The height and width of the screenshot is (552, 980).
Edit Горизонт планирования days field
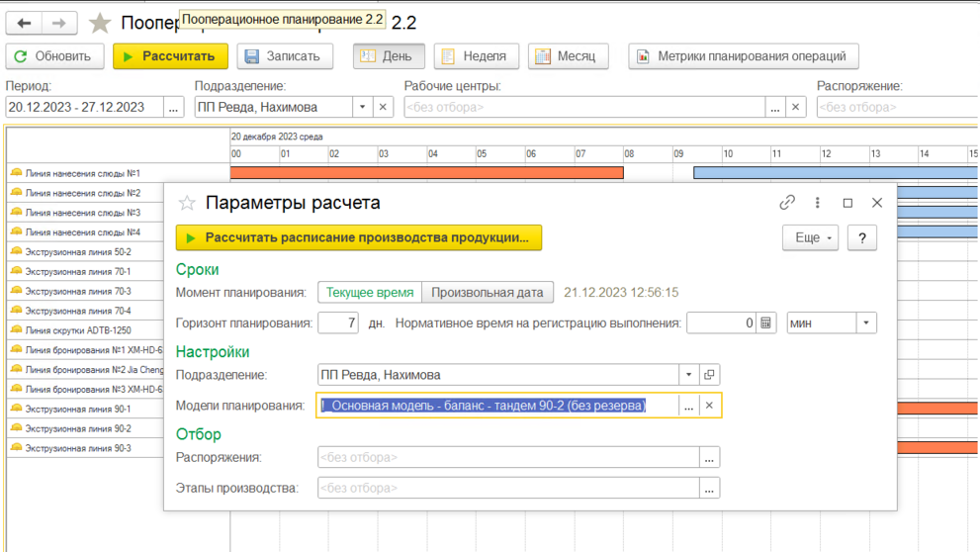click(x=338, y=323)
